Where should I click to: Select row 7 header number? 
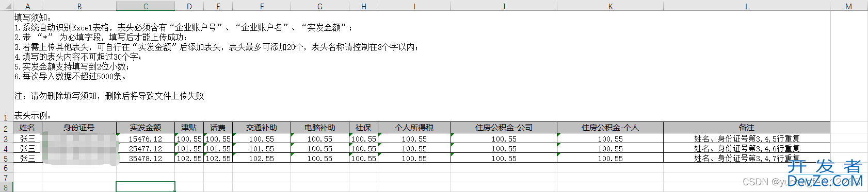[x=6, y=178]
